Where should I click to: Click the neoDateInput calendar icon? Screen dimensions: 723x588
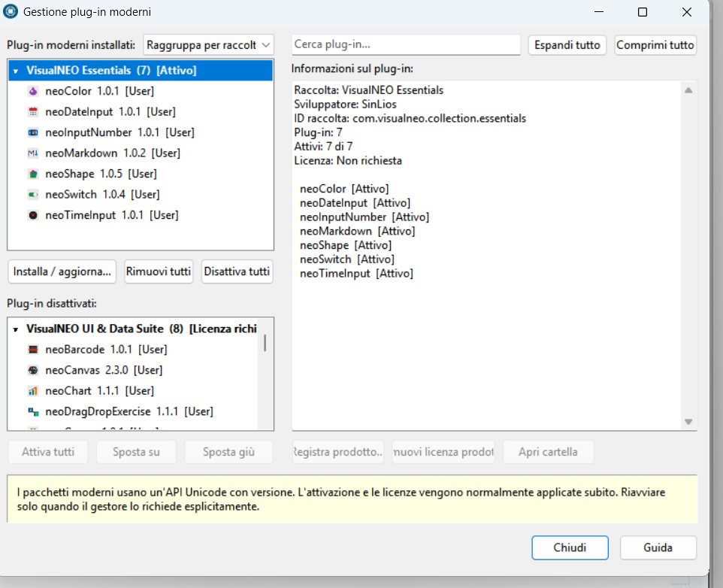(33, 111)
